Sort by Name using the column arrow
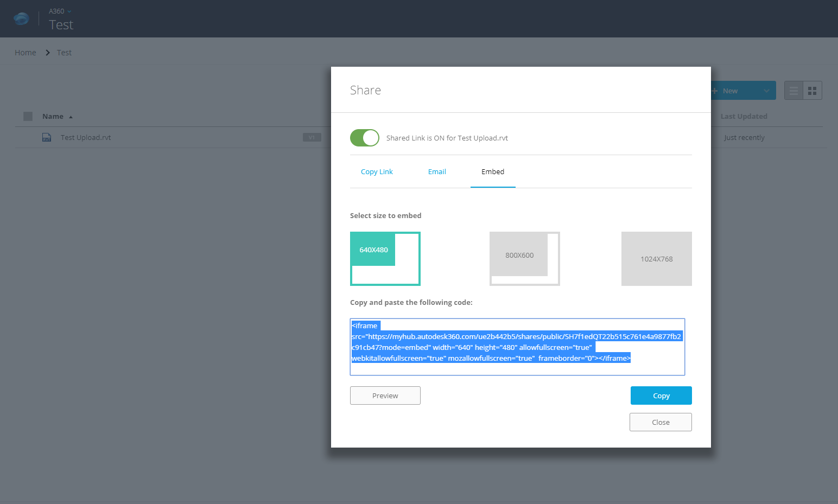The image size is (838, 504). click(x=71, y=116)
